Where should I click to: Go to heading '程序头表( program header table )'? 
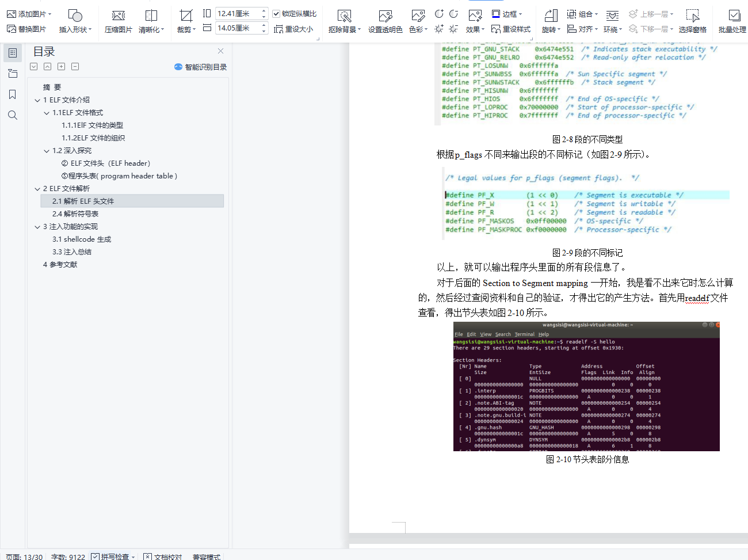[119, 176]
